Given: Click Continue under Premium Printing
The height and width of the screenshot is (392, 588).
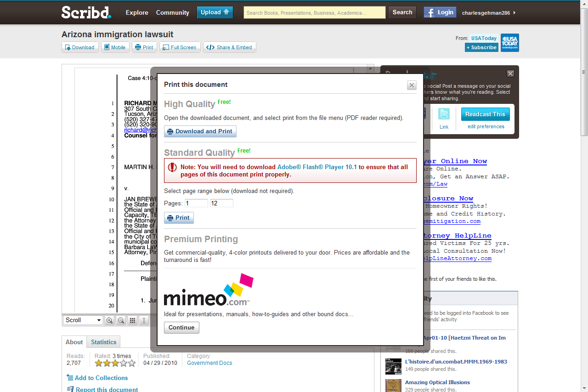Looking at the screenshot, I should pos(181,328).
